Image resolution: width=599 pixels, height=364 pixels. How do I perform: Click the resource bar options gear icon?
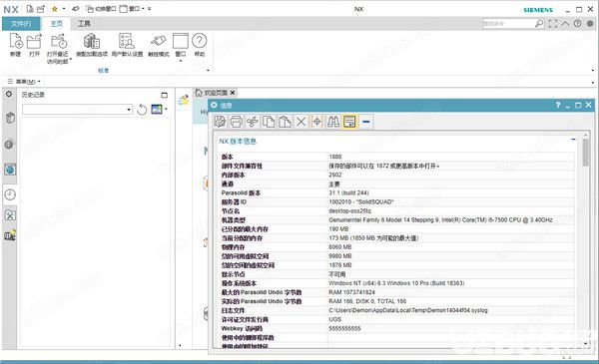point(9,94)
